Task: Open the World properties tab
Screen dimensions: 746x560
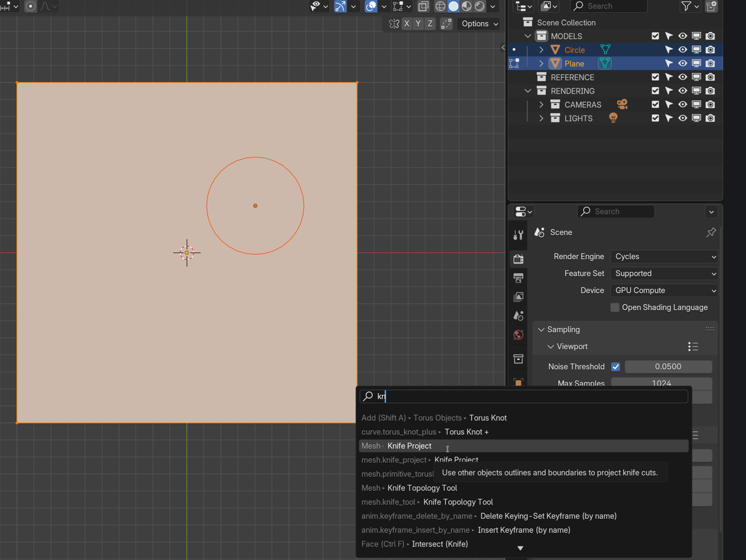Action: (x=518, y=335)
